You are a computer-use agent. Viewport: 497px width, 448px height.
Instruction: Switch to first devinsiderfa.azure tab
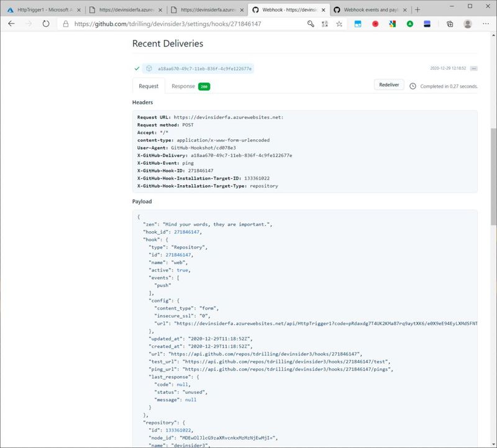(x=126, y=10)
